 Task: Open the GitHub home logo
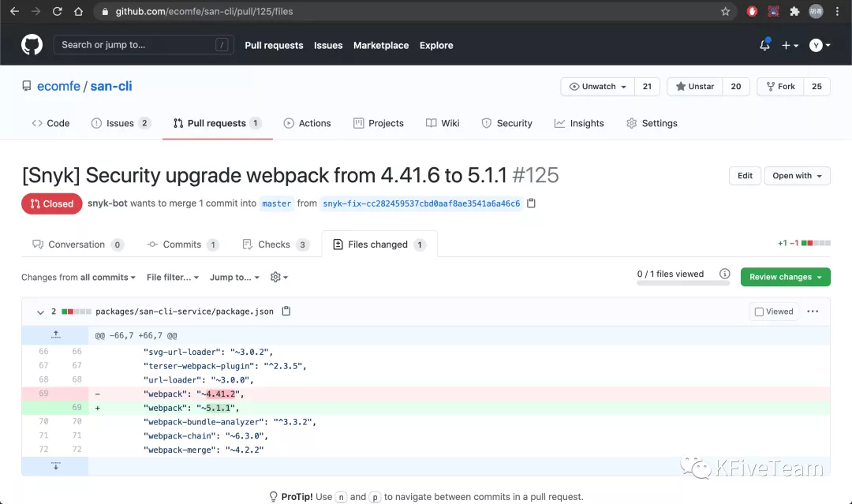(x=32, y=44)
